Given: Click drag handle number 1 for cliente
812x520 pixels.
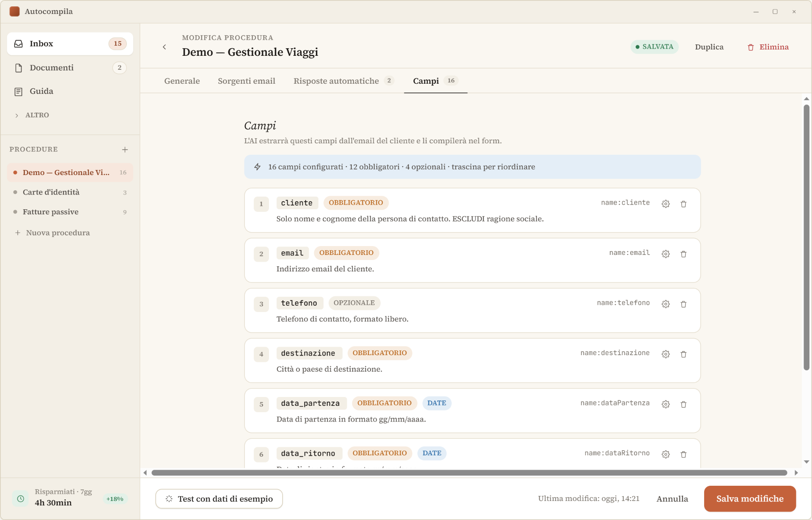Looking at the screenshot, I should 261,204.
